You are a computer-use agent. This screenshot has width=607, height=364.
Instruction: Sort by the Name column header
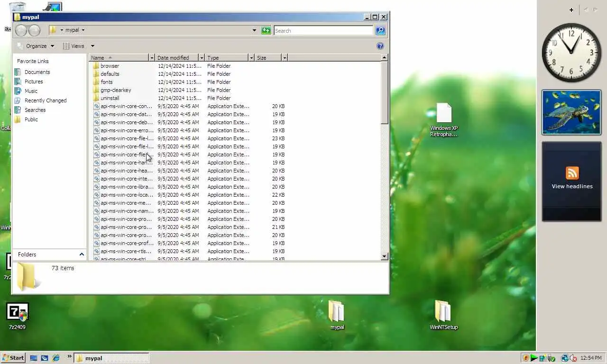click(x=119, y=58)
